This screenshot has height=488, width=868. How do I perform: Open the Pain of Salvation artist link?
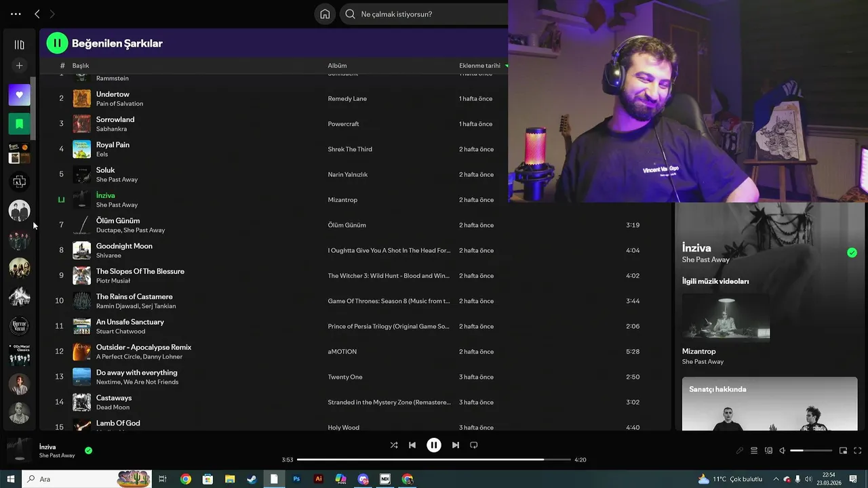(119, 104)
